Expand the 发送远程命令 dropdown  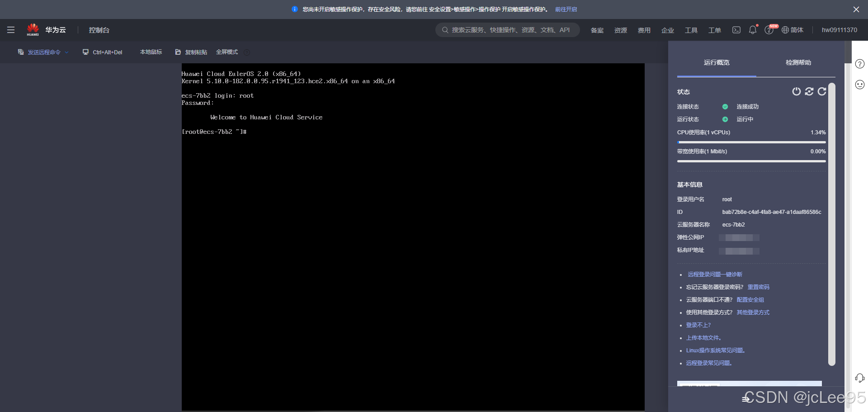[x=43, y=52]
